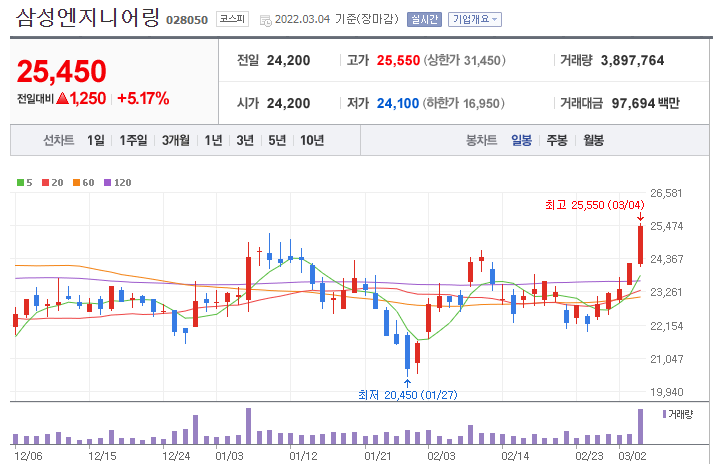
Task: Switch to 월봉 monthly candle chart
Action: 593,140
